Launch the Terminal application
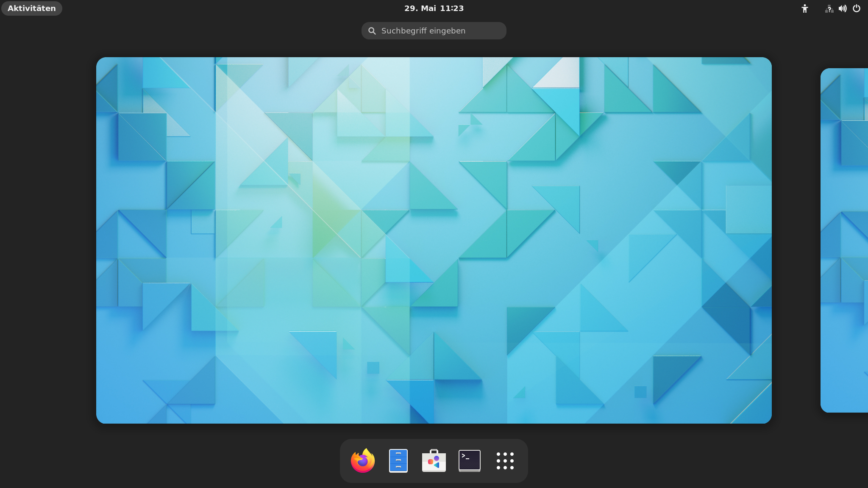868x488 pixels. (x=470, y=460)
